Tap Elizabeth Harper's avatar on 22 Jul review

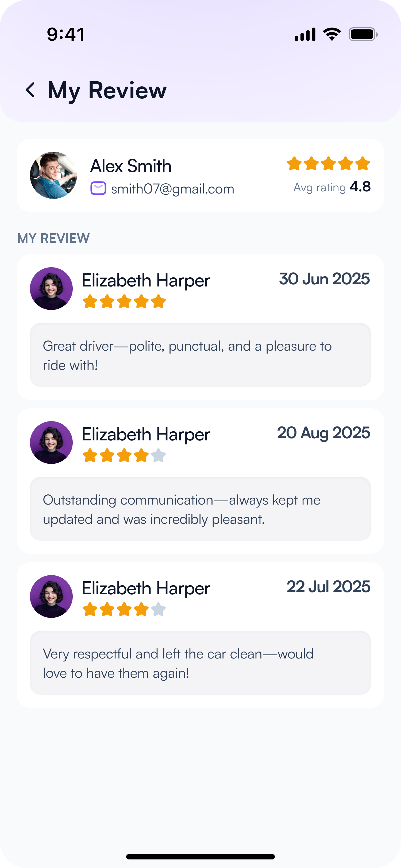51,596
